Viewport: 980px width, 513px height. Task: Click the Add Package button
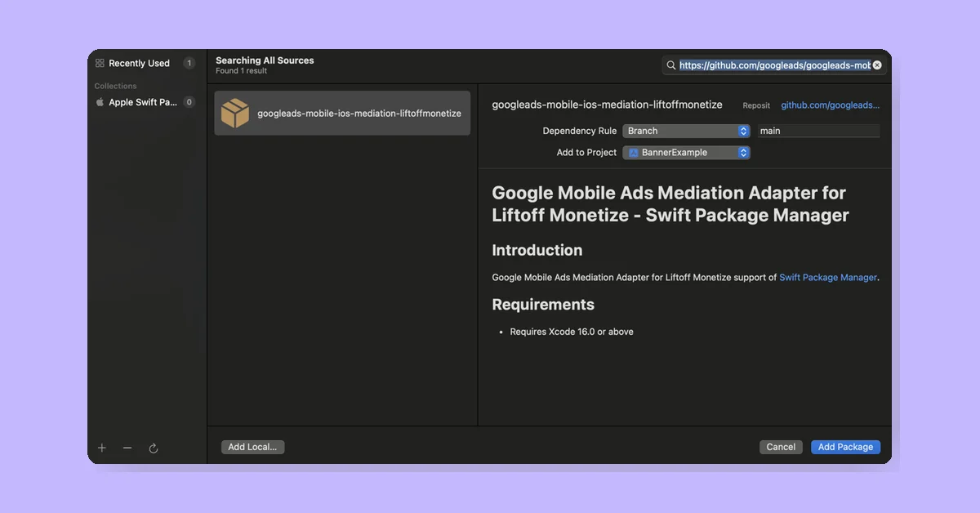tap(845, 447)
